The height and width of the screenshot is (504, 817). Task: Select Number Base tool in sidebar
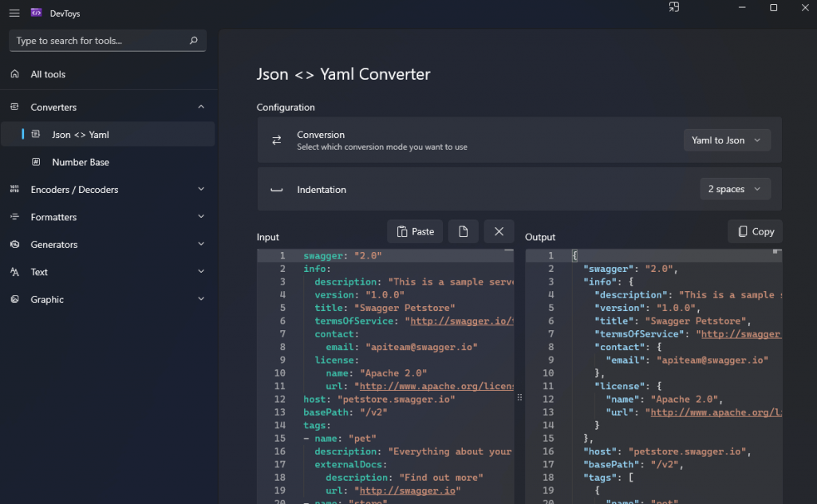coord(81,162)
